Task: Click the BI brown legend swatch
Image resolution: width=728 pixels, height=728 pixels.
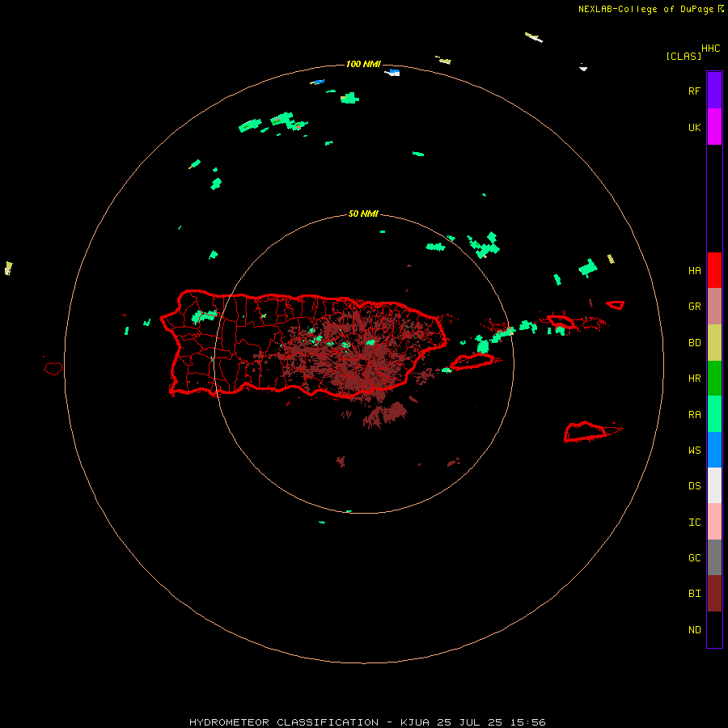Action: (714, 594)
